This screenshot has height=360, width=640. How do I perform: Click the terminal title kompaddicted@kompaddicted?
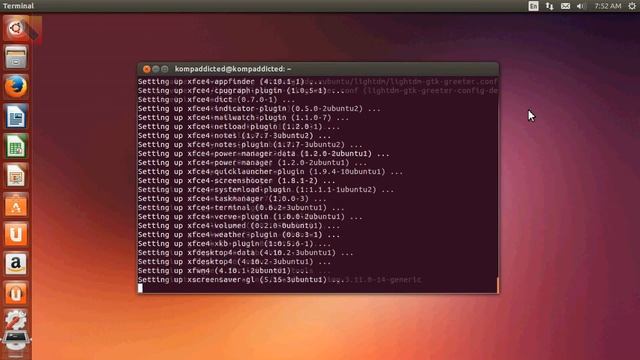point(233,69)
